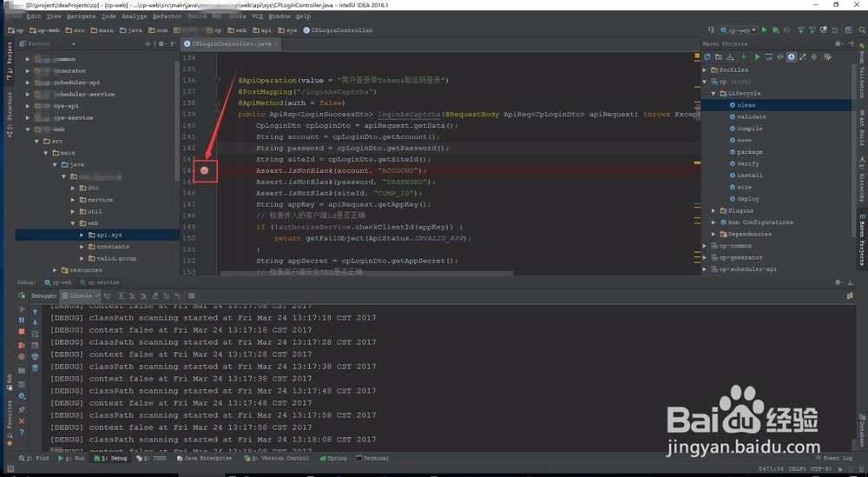Add a Maven project with plus icon
Viewport: 868px width, 477px height.
744,57
